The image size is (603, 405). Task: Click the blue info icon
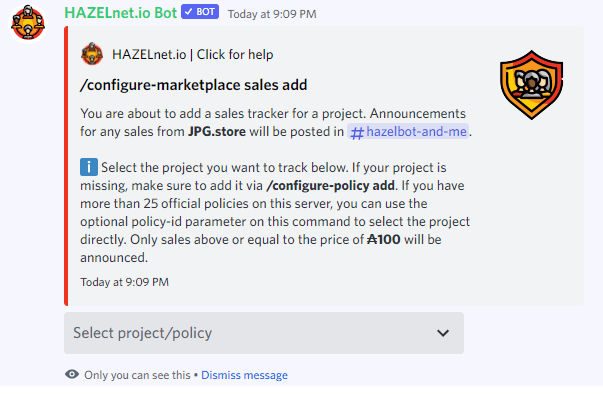tap(89, 165)
